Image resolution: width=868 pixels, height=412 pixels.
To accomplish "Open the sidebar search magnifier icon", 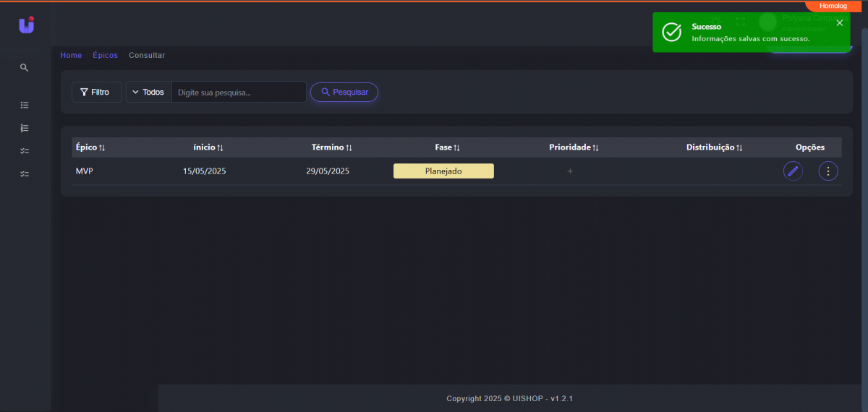I will (24, 67).
